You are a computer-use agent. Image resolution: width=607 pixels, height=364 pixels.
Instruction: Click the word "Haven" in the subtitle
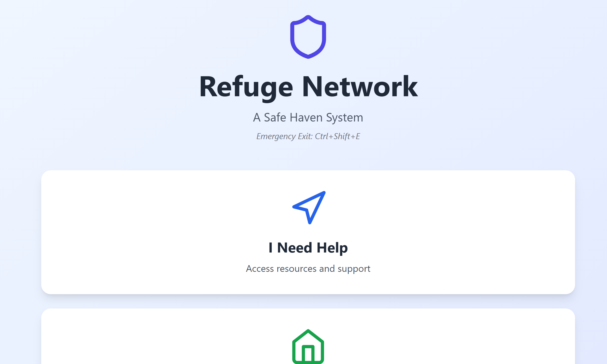pos(306,117)
